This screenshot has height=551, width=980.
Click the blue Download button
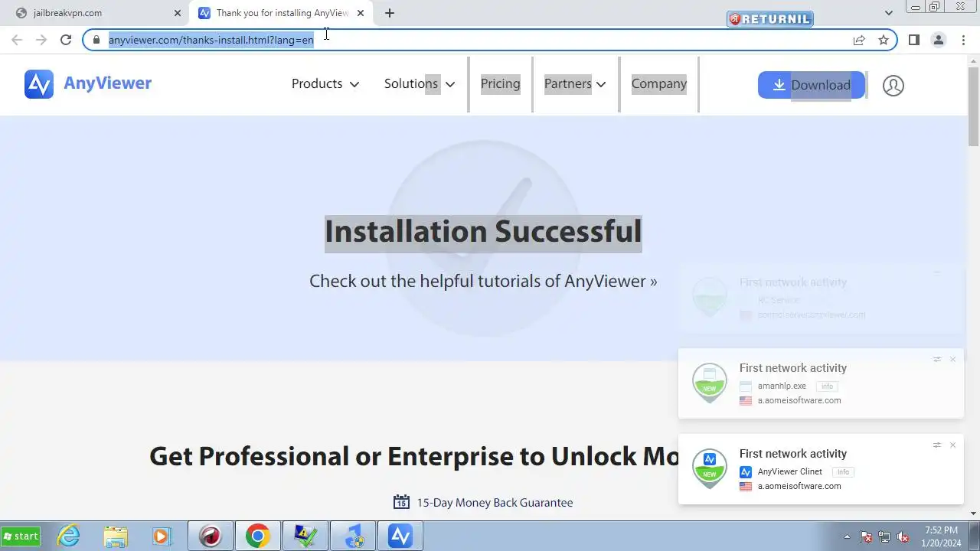[812, 85]
